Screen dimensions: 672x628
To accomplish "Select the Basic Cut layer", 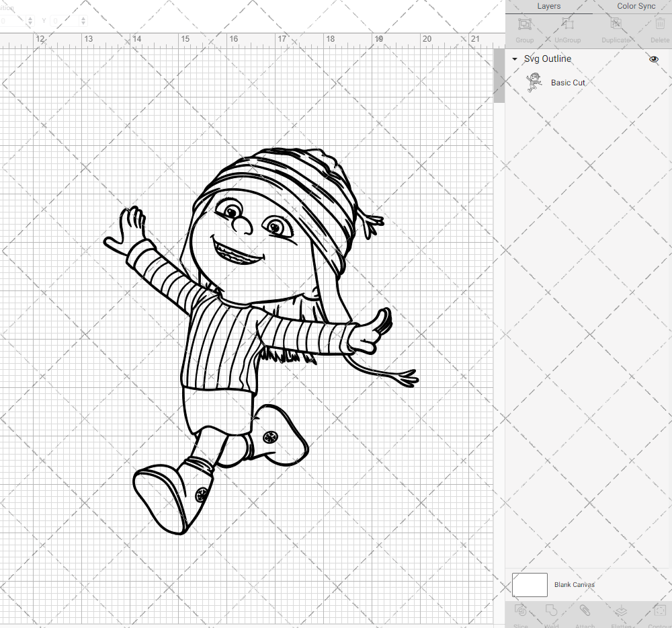I will [x=568, y=83].
